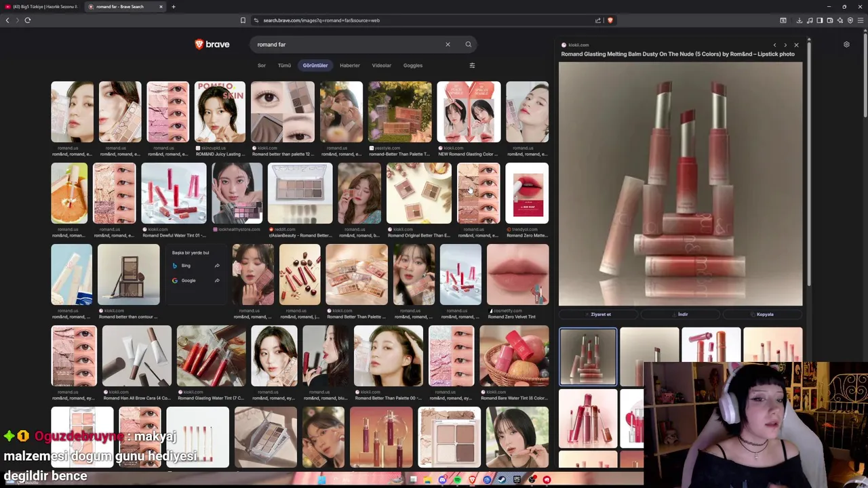The image size is (868, 488).
Task: Go back in browser history
Action: tap(7, 20)
